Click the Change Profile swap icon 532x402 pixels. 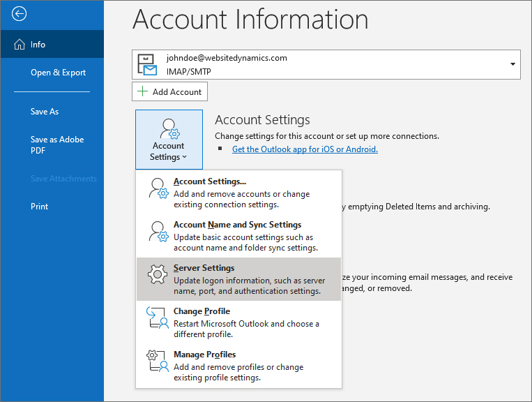click(158, 318)
